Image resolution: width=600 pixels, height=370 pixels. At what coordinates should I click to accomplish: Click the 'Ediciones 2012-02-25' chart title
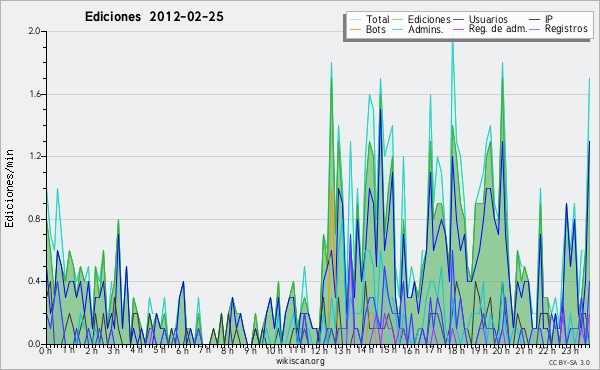pyautogui.click(x=154, y=16)
